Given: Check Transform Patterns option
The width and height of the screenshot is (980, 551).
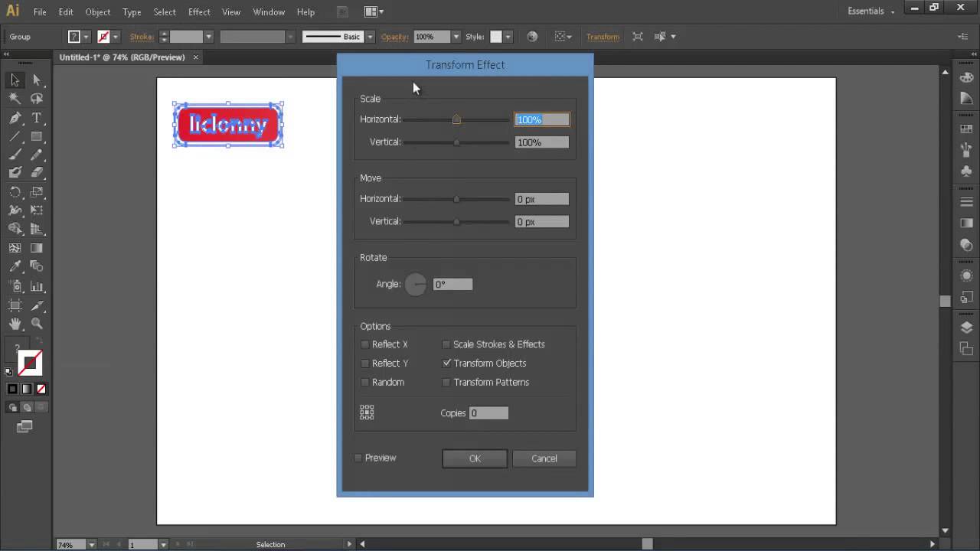Looking at the screenshot, I should (x=446, y=382).
